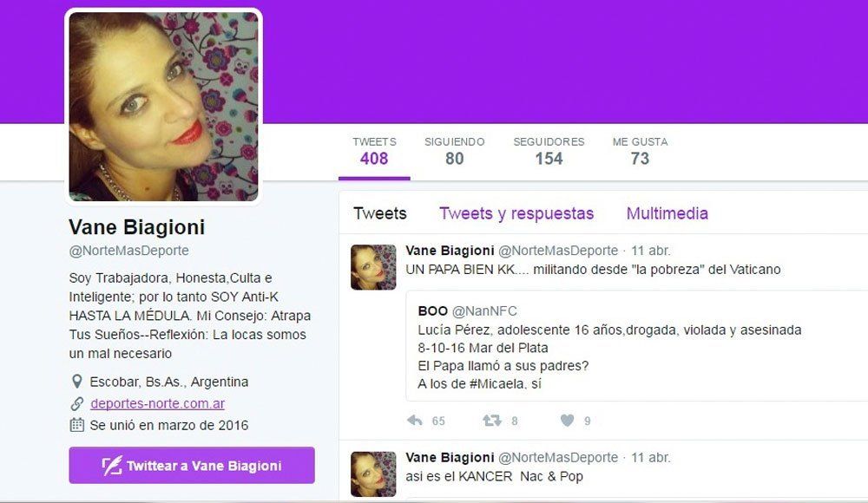Screen dimensions: 868x503
Task: Open the large profile photo
Action: coord(163,107)
